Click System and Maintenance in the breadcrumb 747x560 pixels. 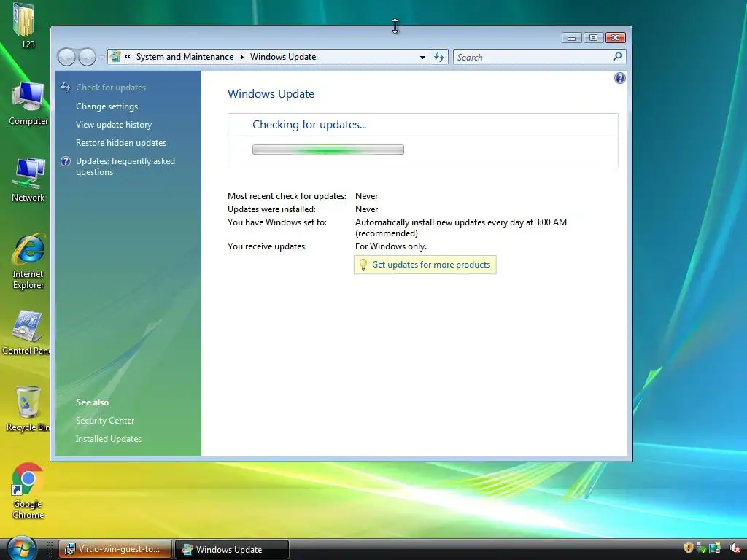(185, 57)
